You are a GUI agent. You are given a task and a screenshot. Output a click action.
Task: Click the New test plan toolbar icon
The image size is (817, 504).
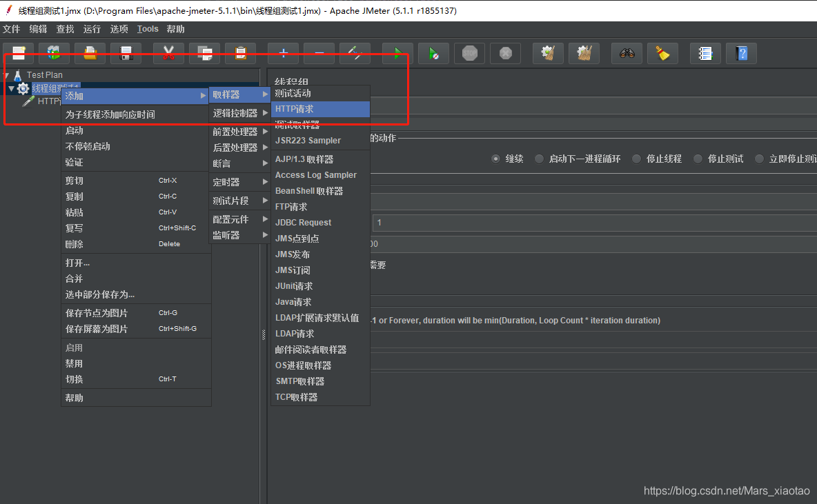coord(19,53)
